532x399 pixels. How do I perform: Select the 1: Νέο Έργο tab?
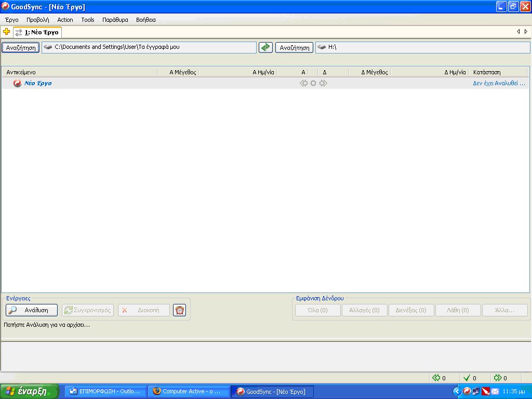(37, 31)
